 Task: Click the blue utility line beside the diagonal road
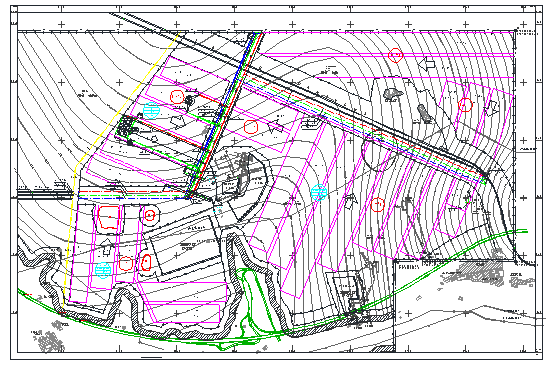coord(220,114)
